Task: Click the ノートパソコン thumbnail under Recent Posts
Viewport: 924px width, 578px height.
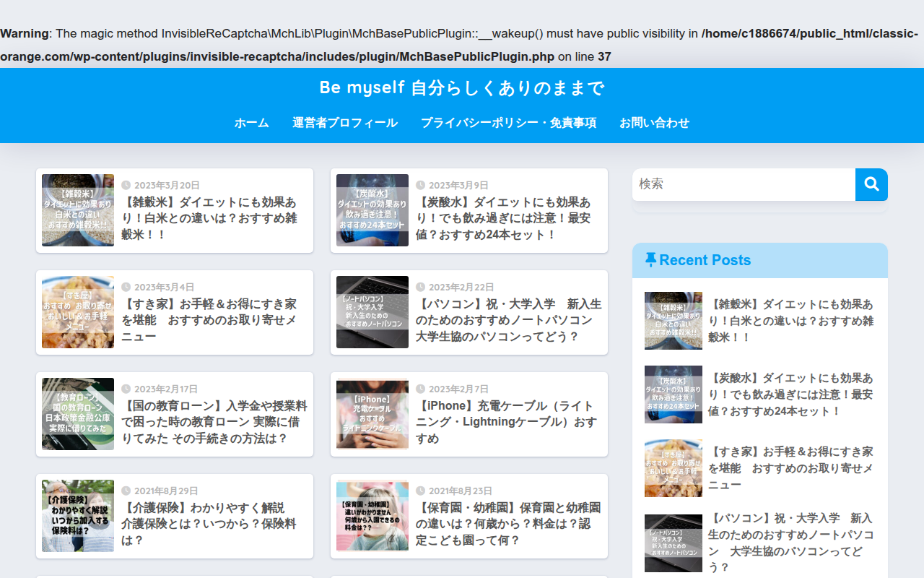Action: [x=674, y=543]
